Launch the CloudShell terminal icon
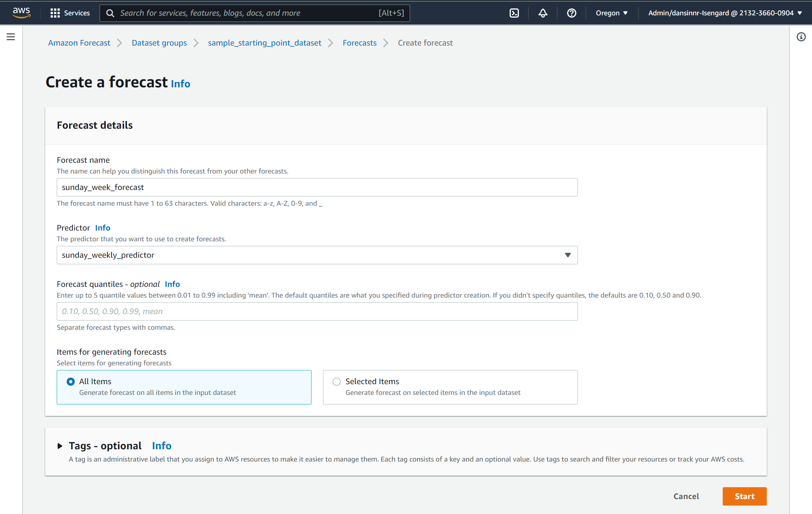812x514 pixels. [x=514, y=13]
